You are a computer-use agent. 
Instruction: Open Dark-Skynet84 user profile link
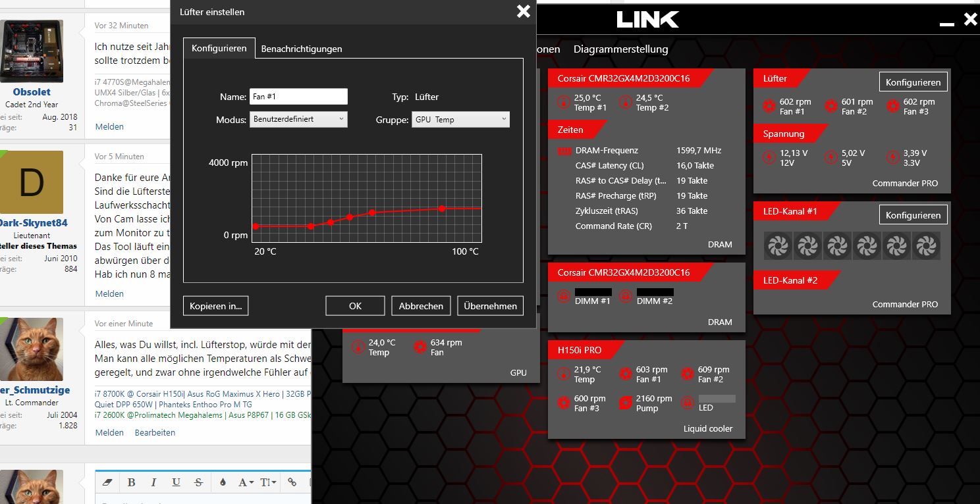point(33,223)
